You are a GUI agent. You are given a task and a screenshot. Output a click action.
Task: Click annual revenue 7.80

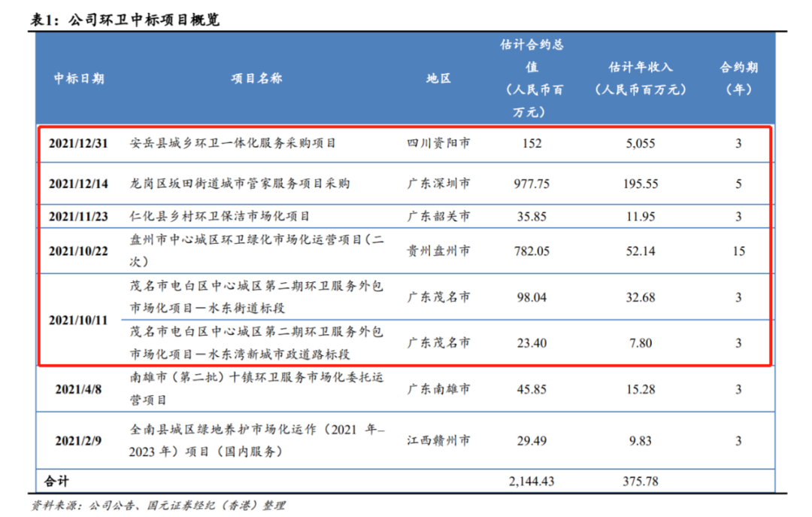pos(641,343)
